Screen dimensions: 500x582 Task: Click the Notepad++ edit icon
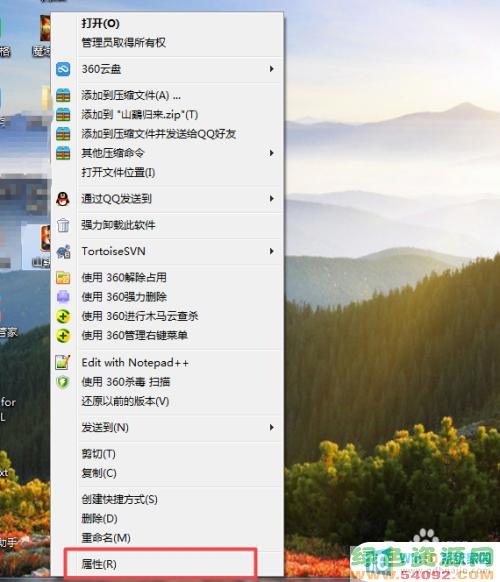[63, 362]
